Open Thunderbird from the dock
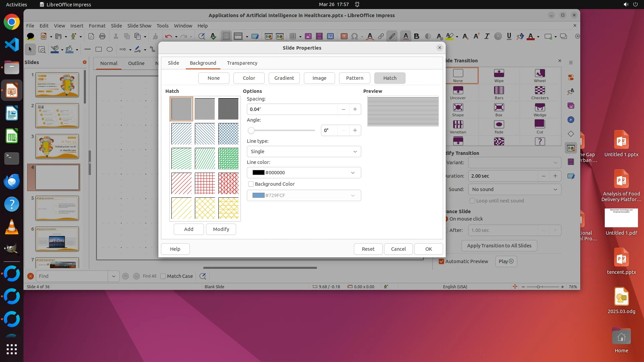 pyautogui.click(x=12, y=181)
